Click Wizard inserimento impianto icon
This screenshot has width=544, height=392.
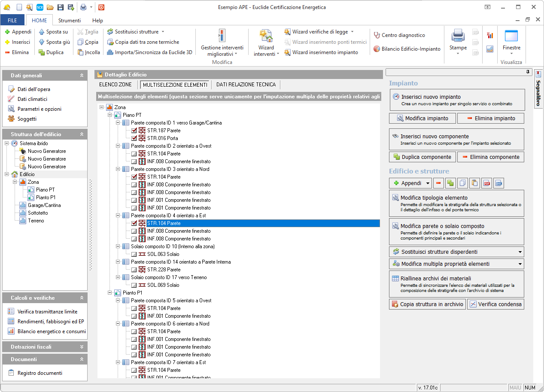[x=287, y=52]
